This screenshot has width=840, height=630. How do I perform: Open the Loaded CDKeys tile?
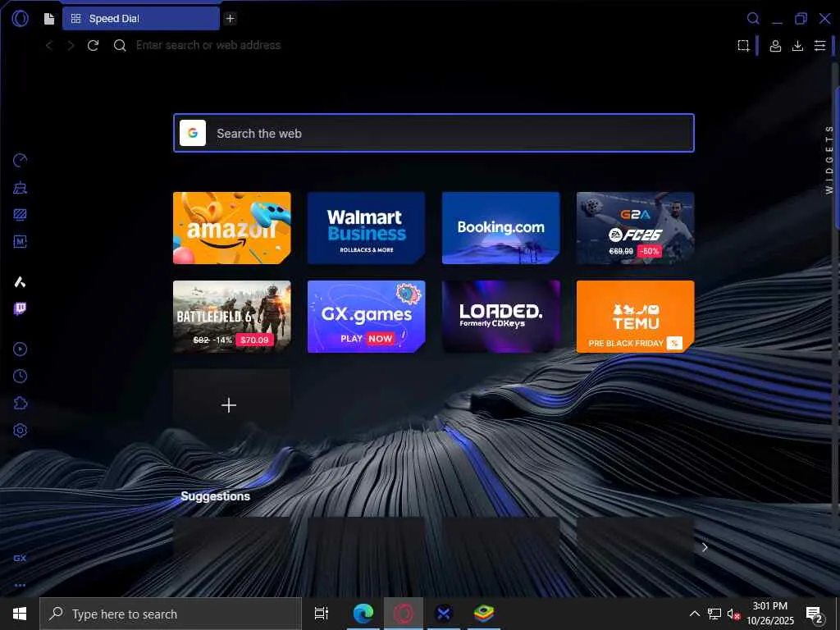point(501,316)
